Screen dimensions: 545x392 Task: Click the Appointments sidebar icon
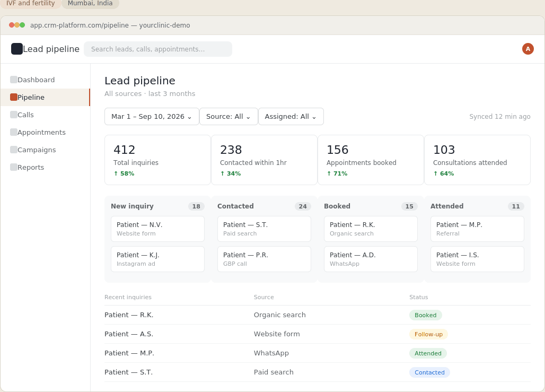pyautogui.click(x=14, y=132)
